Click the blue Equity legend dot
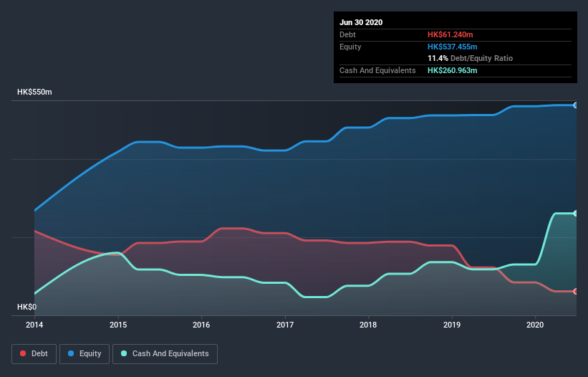The width and height of the screenshot is (588, 377). [71, 354]
